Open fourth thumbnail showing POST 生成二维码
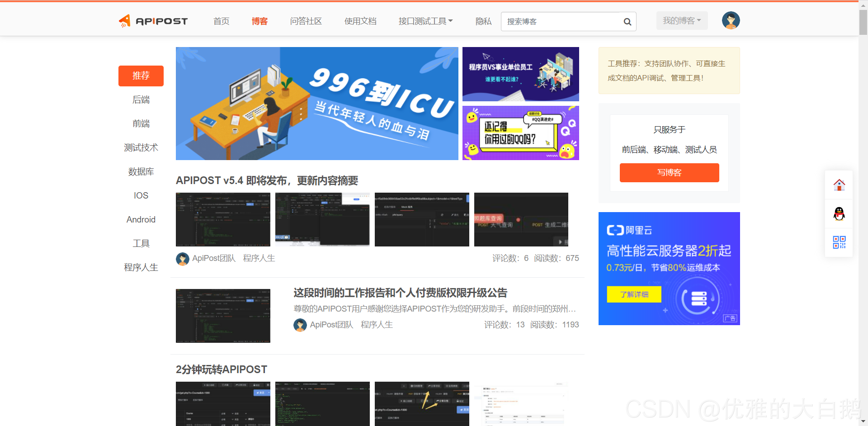 point(521,219)
